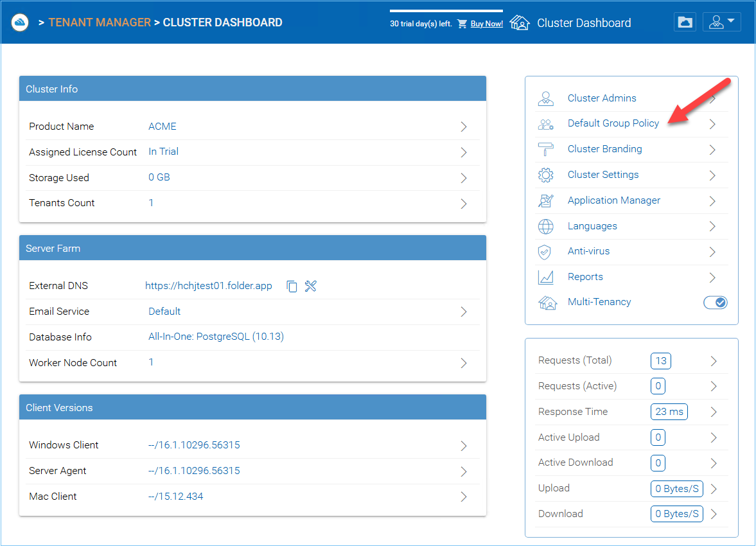
Task: Expand the Server Agent row chevron
Action: point(463,471)
